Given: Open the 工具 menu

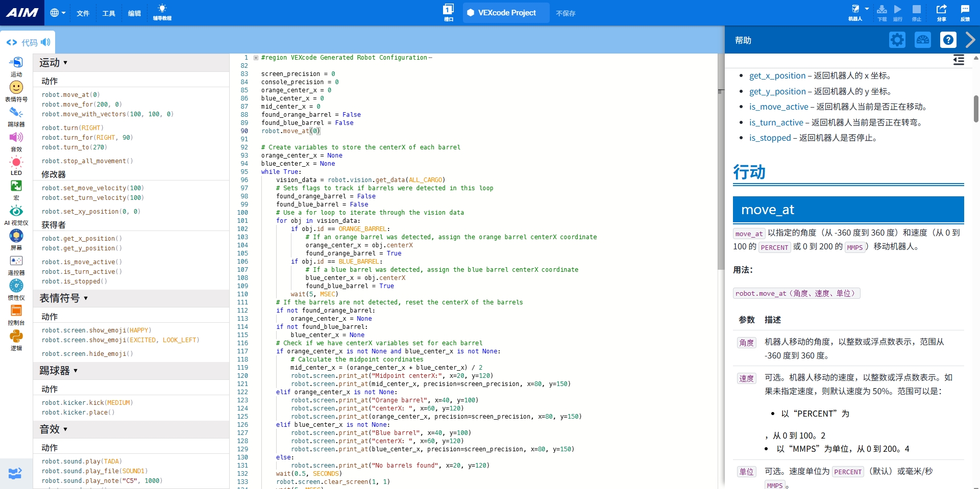Looking at the screenshot, I should (x=109, y=13).
